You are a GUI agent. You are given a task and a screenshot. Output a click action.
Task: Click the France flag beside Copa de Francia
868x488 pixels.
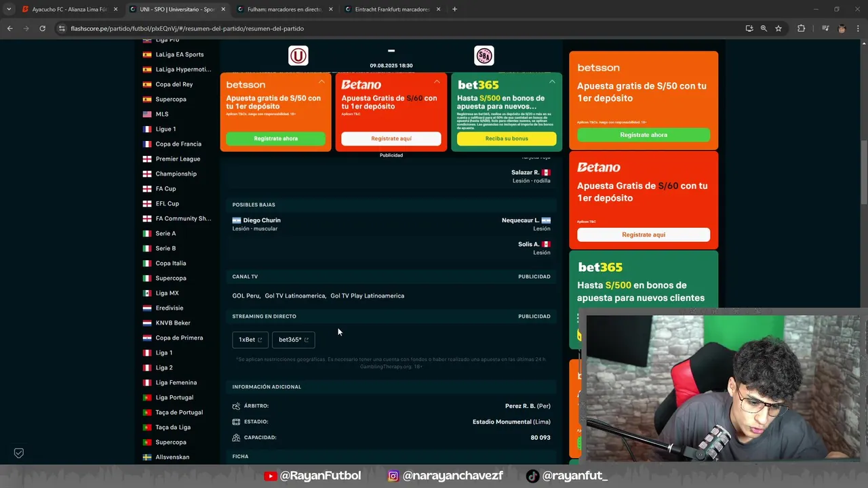tap(147, 144)
